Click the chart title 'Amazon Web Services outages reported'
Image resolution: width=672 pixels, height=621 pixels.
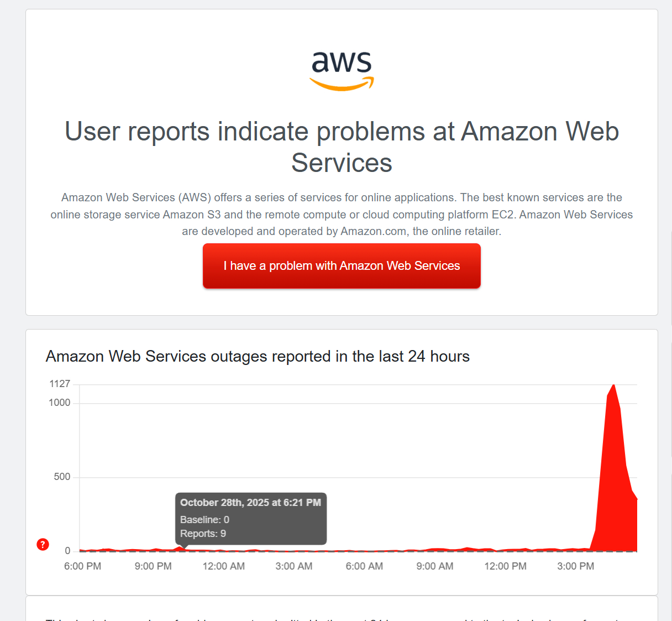point(258,356)
